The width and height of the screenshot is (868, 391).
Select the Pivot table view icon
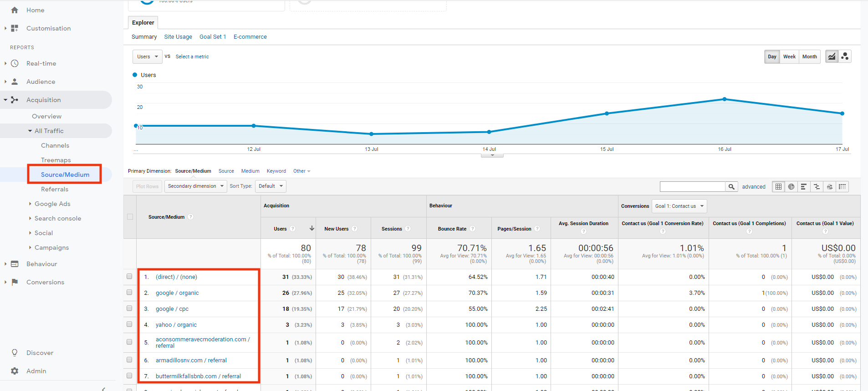tap(842, 186)
